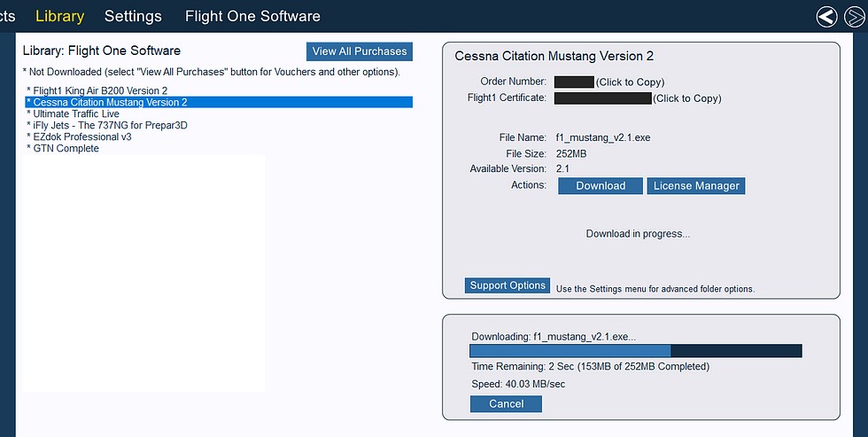The width and height of the screenshot is (868, 437).
Task: Click the View All Purchases button
Action: pyautogui.click(x=360, y=51)
